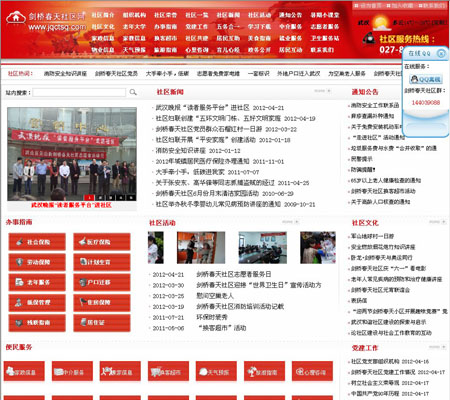
Task: Click the 居住证 guide tile
Action: click(102, 322)
